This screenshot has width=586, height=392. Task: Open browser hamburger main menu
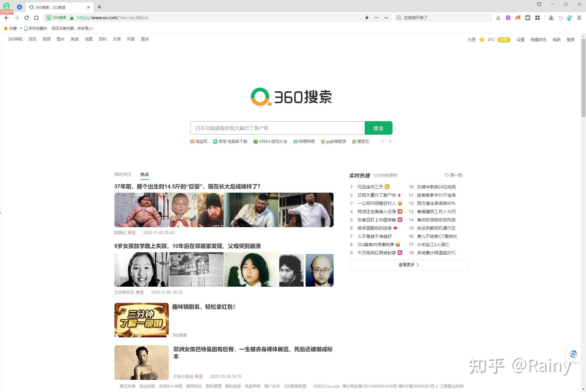pos(579,18)
